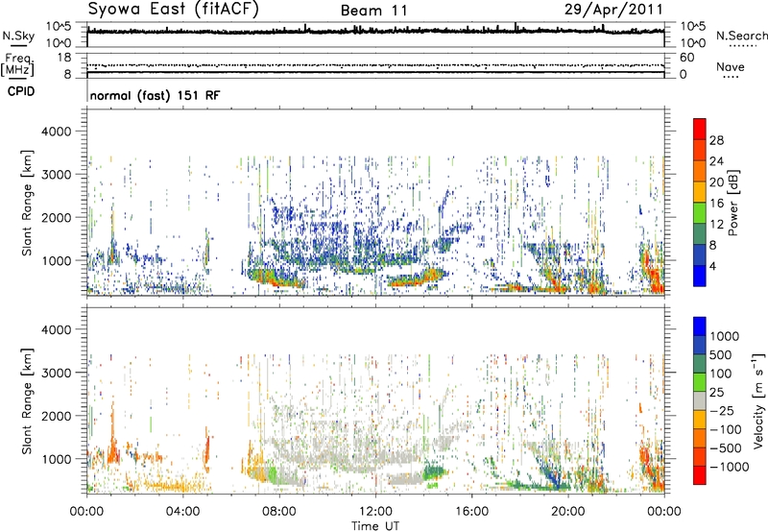Click the '20:00' time axis tick label
Viewport: 768px width, 532px height.
click(x=568, y=512)
